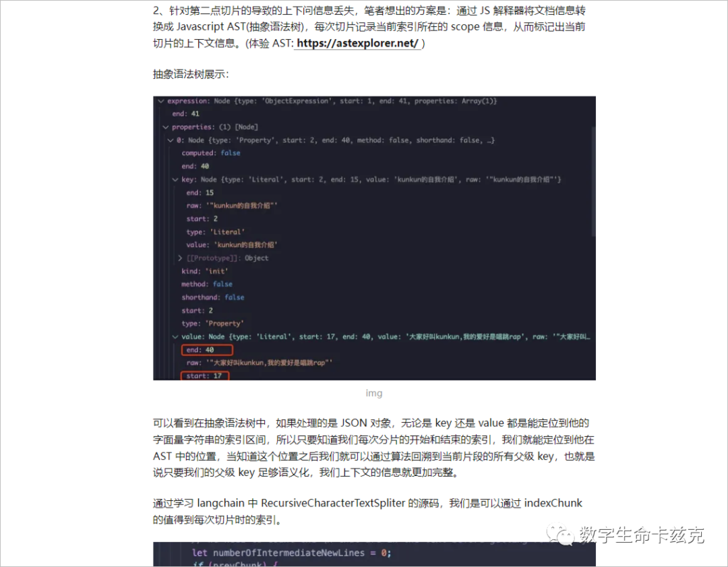This screenshot has height=567, width=728.
Task: Collapse the '0: Node' Property entry
Action: tap(171, 140)
